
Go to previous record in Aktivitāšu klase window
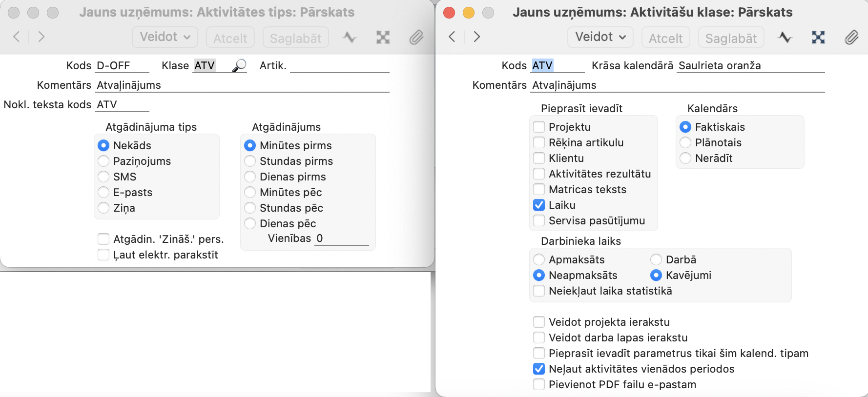(452, 37)
